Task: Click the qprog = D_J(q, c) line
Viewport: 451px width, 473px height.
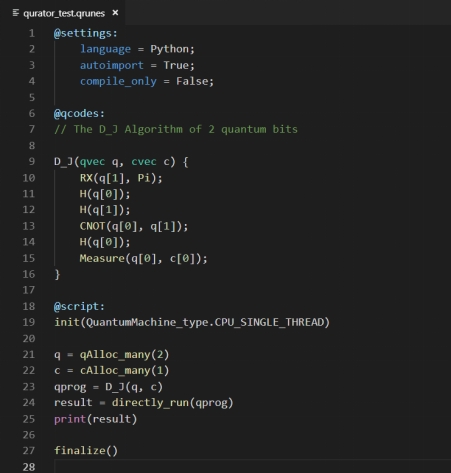Action: pyautogui.click(x=108, y=387)
